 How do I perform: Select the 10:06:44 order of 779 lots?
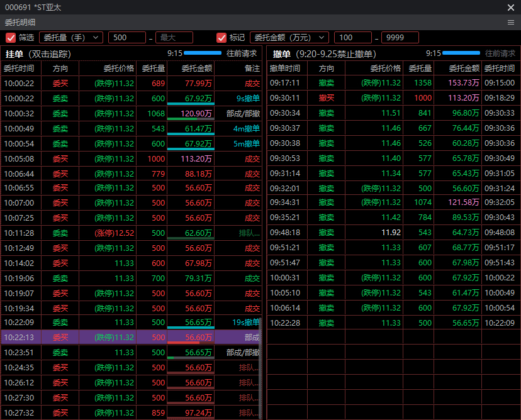point(131,174)
